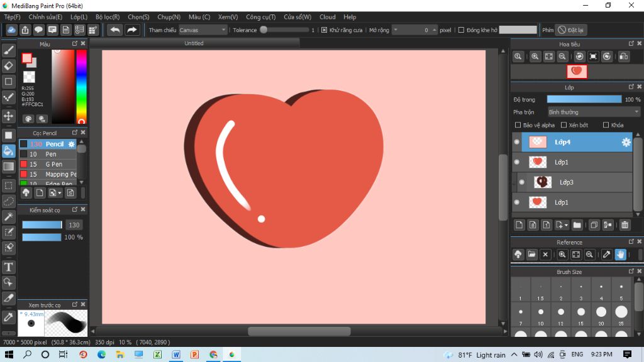Click the Đặt lại reset button
The height and width of the screenshot is (362, 644).
tap(571, 30)
